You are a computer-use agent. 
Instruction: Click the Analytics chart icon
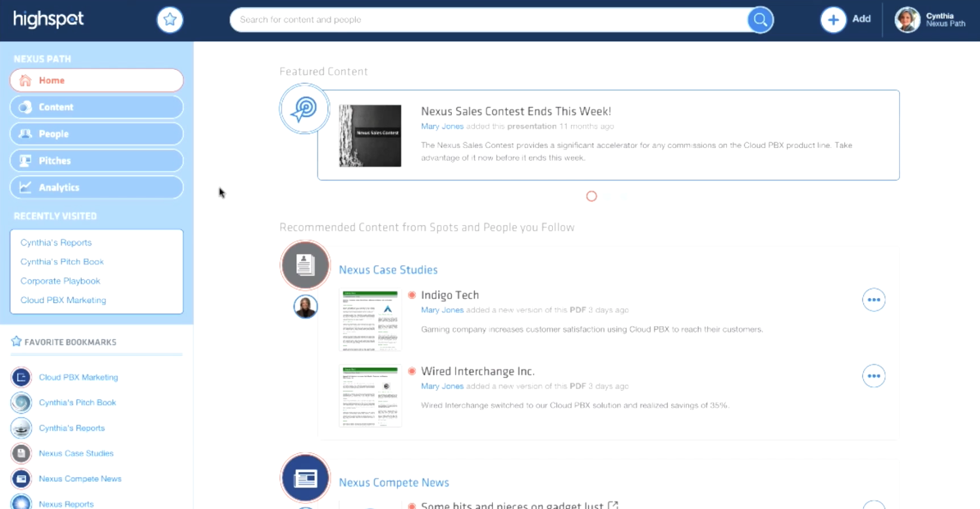tap(25, 187)
